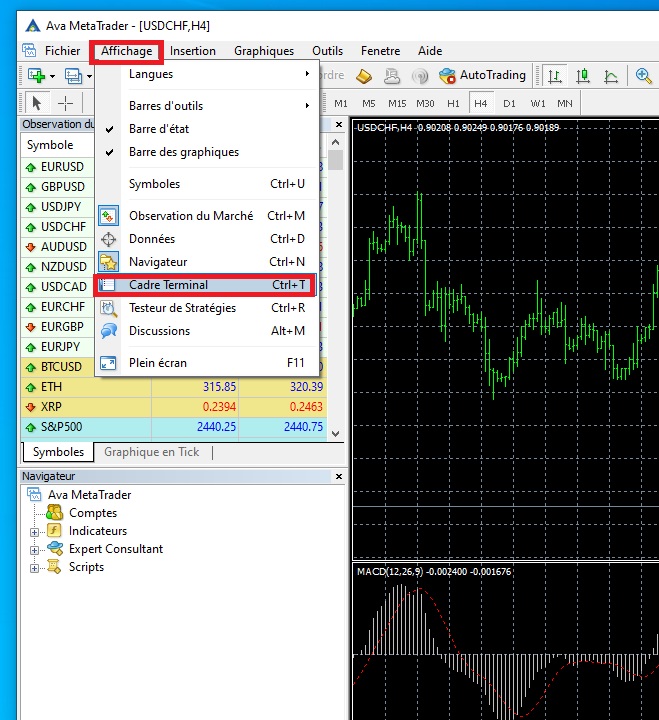Viewport: 659px width, 720px height.
Task: Click the Scripts scroll icon
Action: (x=54, y=567)
